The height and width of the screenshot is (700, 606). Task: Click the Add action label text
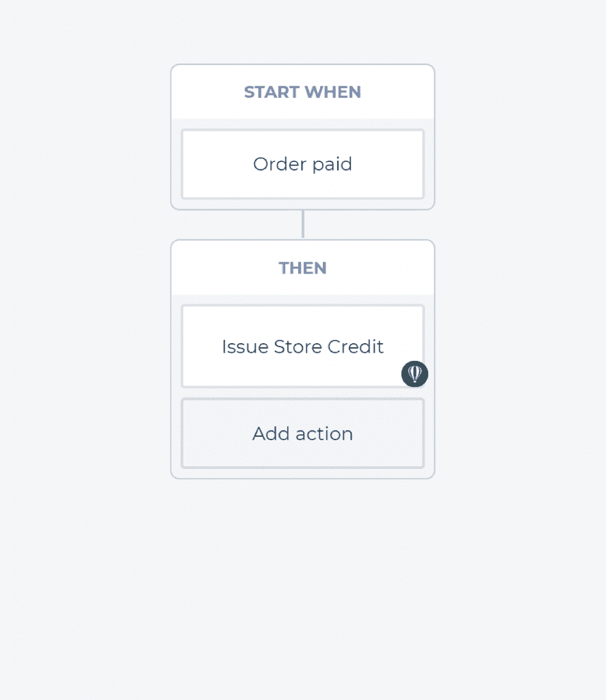[302, 434]
